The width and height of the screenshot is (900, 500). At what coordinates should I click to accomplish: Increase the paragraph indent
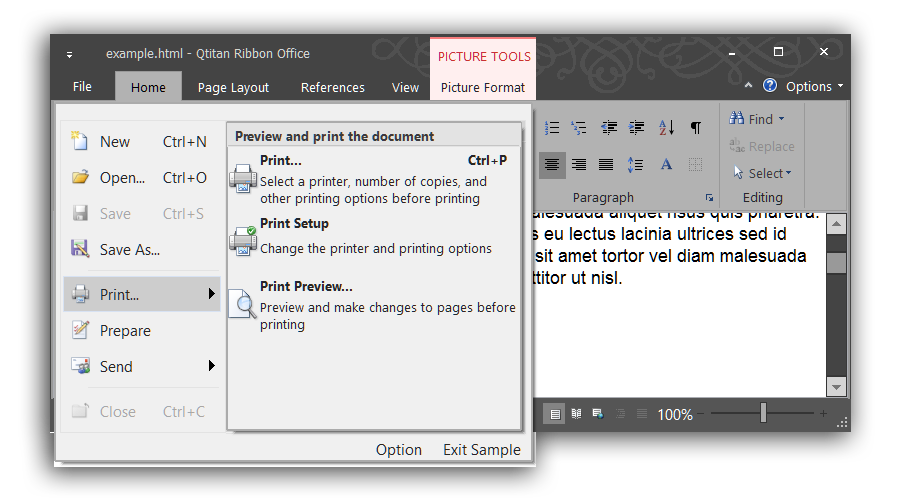pos(636,128)
